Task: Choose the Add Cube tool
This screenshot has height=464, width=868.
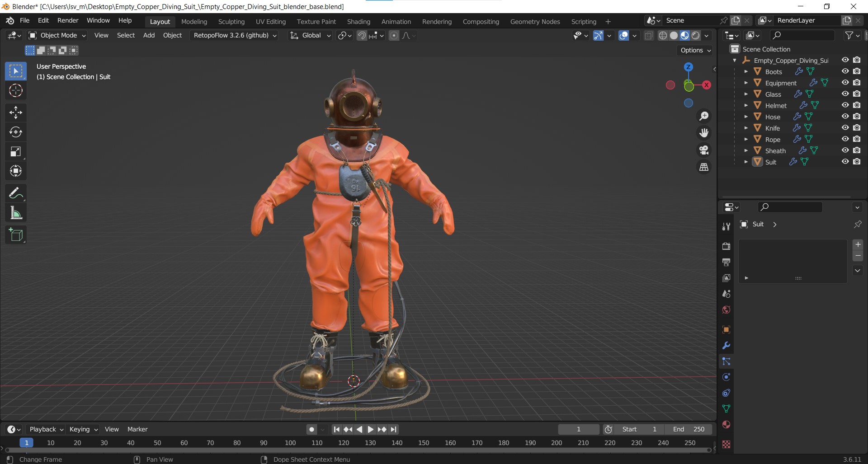Action: 16,235
